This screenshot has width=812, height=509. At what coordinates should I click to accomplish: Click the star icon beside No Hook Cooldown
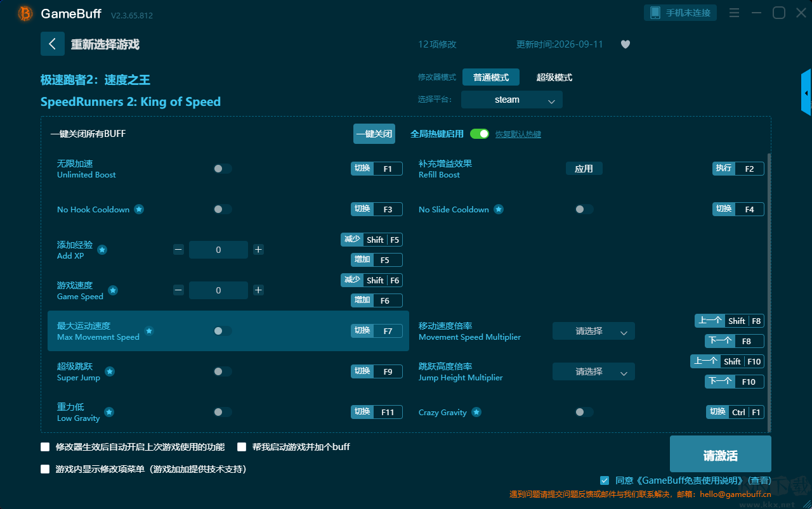click(139, 209)
